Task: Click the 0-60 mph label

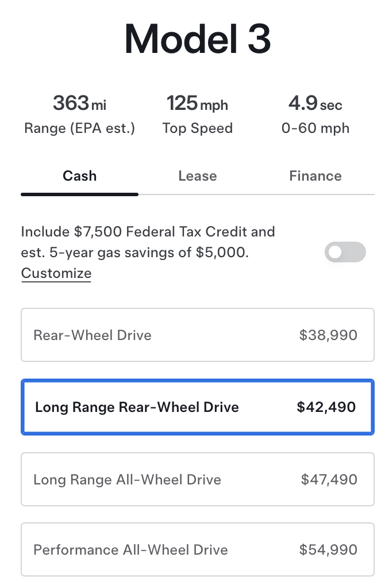Action: 315,128
